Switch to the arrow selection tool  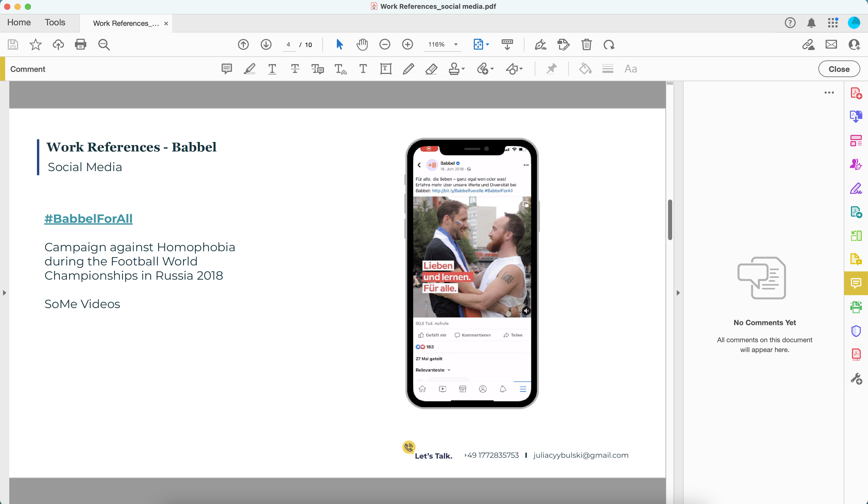click(339, 44)
